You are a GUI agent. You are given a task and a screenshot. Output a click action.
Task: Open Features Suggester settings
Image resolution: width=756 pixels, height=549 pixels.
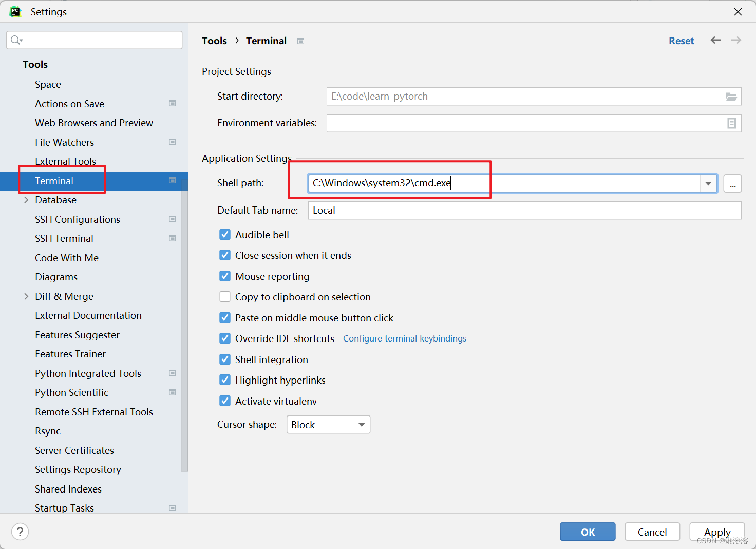coord(77,335)
